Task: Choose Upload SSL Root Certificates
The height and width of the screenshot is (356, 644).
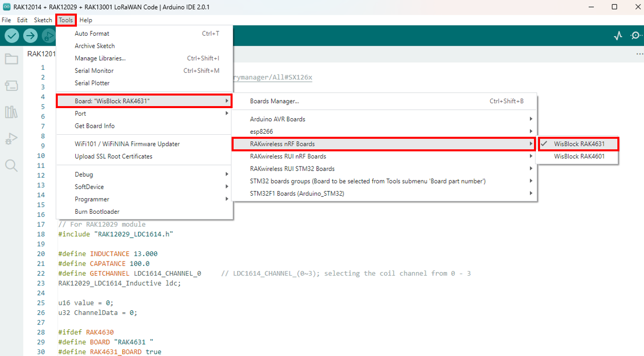Action: tap(144, 156)
